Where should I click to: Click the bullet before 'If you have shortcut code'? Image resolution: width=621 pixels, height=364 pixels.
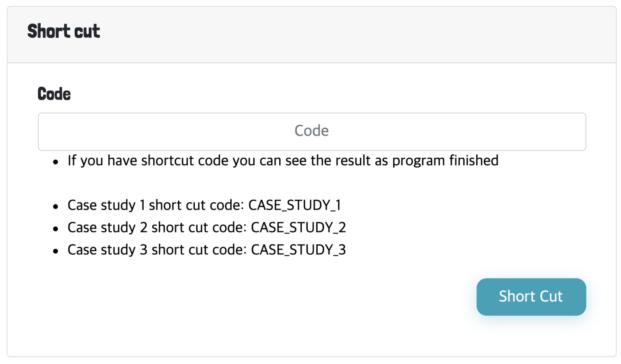click(x=55, y=162)
